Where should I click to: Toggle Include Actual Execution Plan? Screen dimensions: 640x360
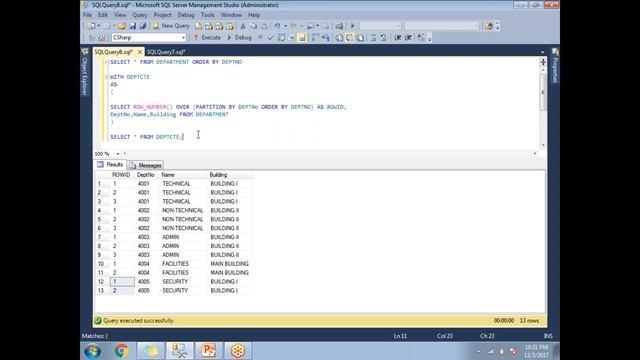click(x=315, y=38)
